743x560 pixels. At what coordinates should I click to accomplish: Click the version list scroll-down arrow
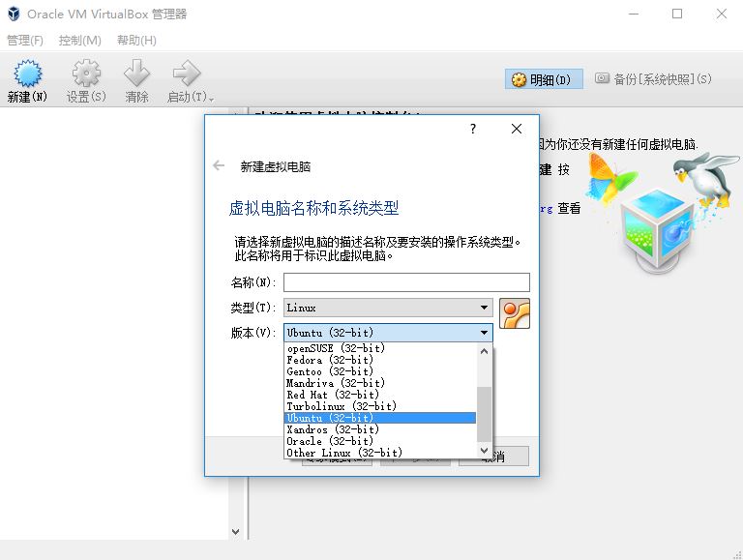(x=485, y=451)
